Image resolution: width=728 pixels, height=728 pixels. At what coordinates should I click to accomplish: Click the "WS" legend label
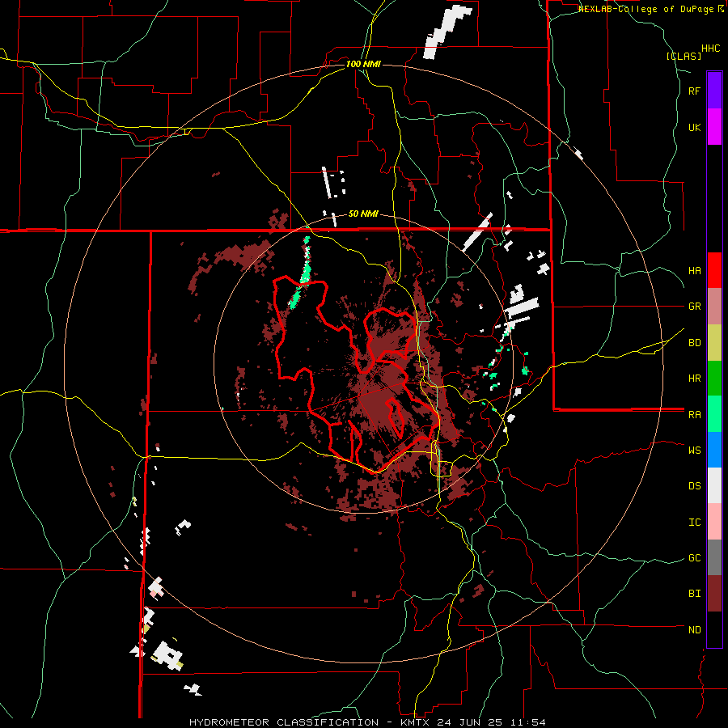[x=694, y=450]
